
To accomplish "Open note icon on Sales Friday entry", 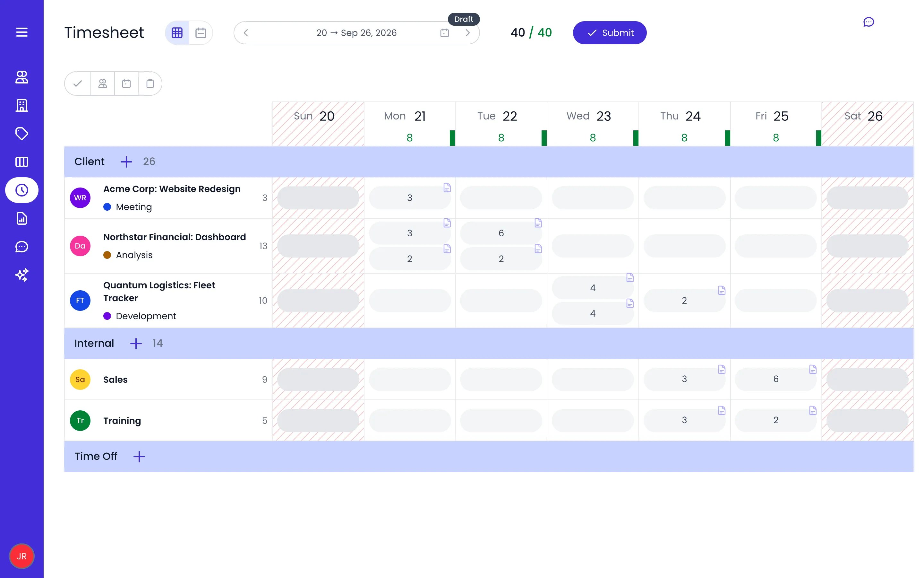I will click(x=813, y=369).
